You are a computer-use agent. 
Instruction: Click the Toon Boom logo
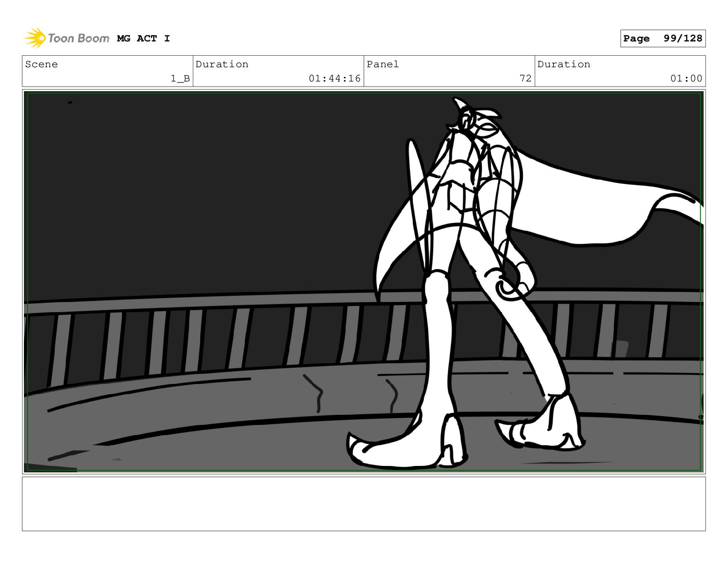pyautogui.click(x=67, y=38)
